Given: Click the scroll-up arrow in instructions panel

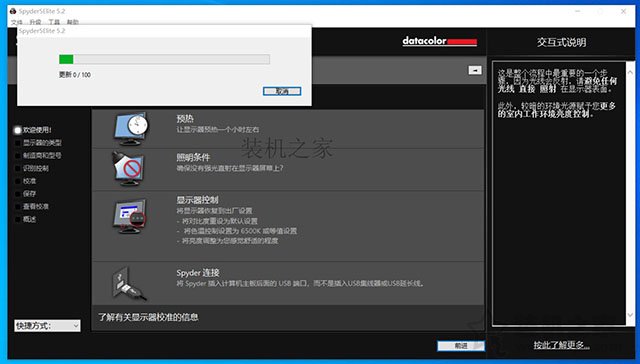Looking at the screenshot, I should [630, 72].
